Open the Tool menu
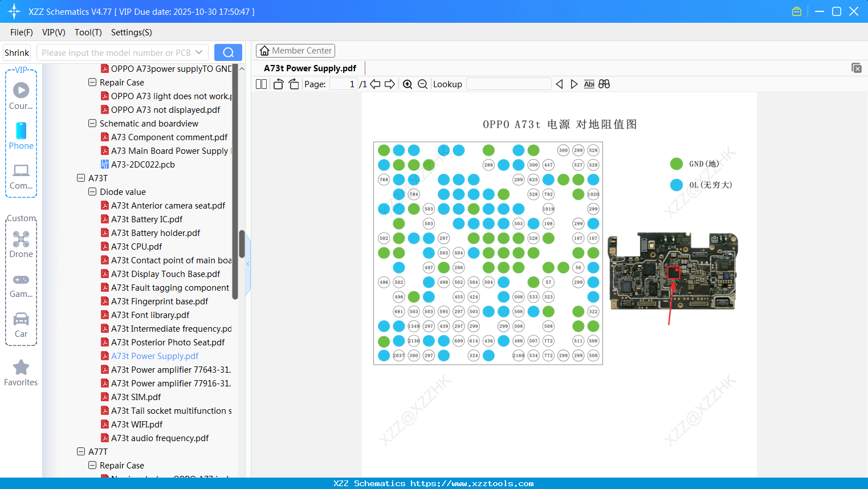Image resolution: width=868 pixels, height=489 pixels. 88,32
